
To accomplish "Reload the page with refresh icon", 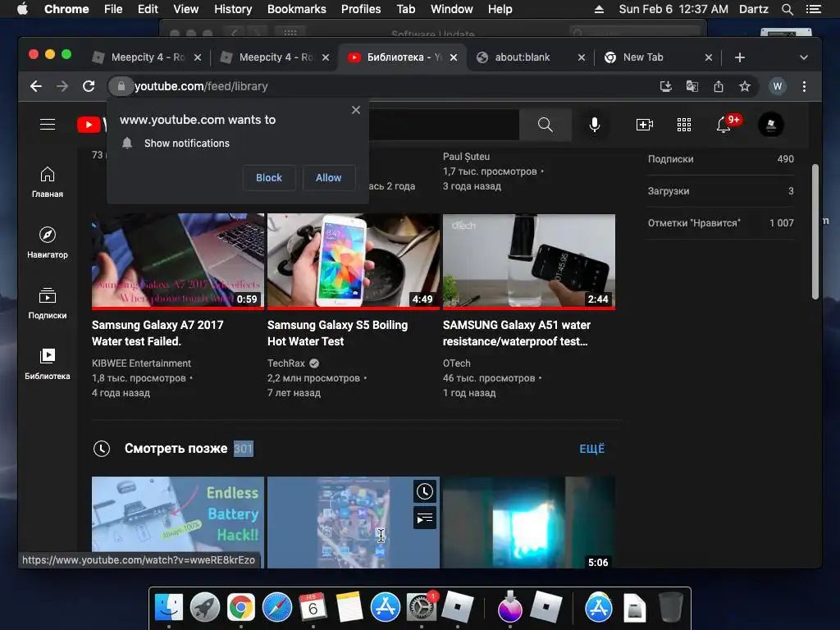I will pos(89,86).
